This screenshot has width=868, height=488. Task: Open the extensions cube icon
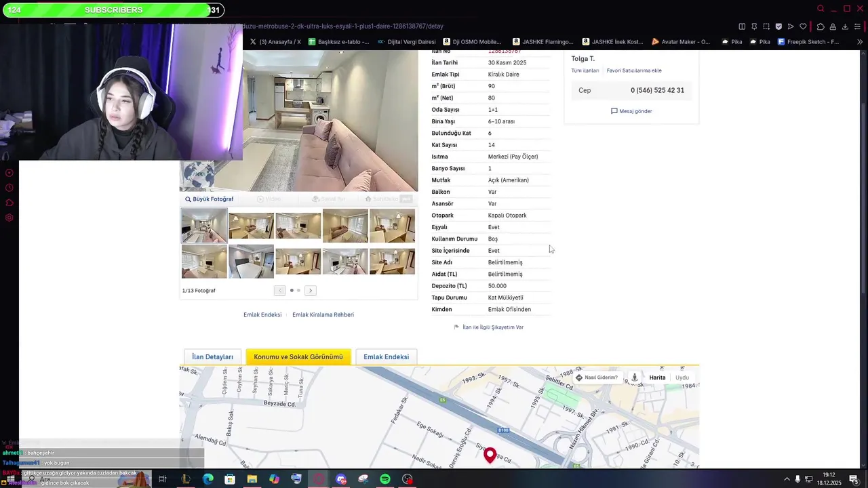tap(821, 26)
